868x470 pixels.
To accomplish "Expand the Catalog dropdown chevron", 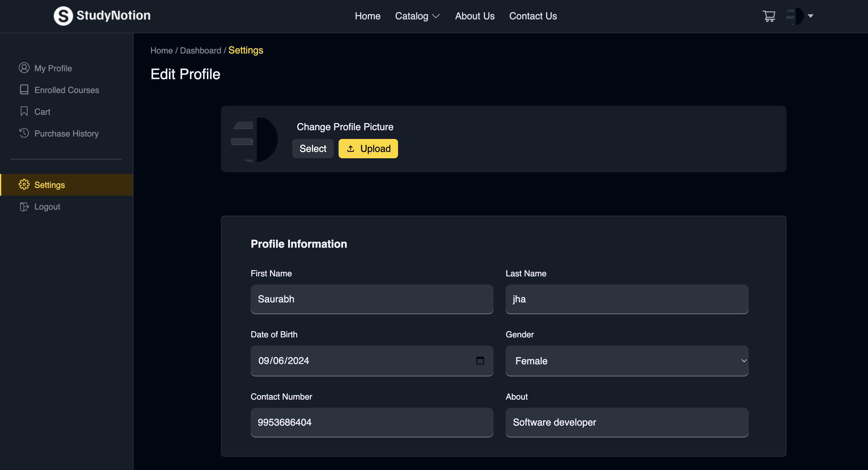I will pos(436,16).
